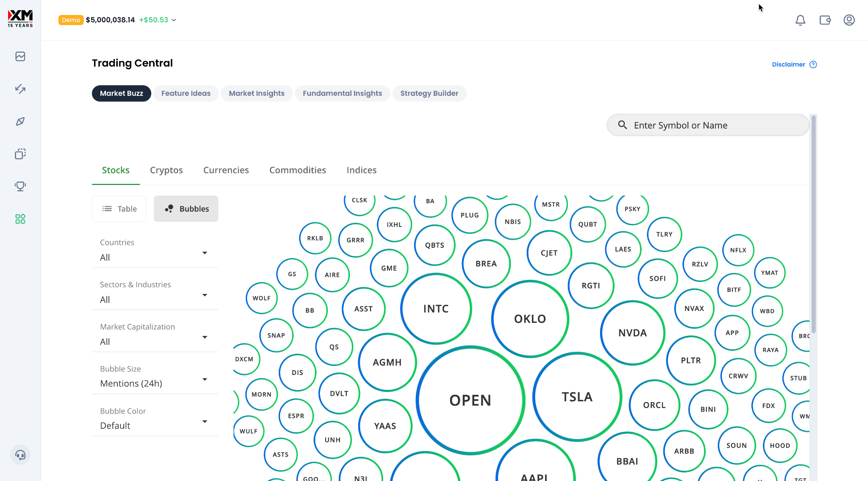Select the CRWV stock bubble

pos(738,376)
